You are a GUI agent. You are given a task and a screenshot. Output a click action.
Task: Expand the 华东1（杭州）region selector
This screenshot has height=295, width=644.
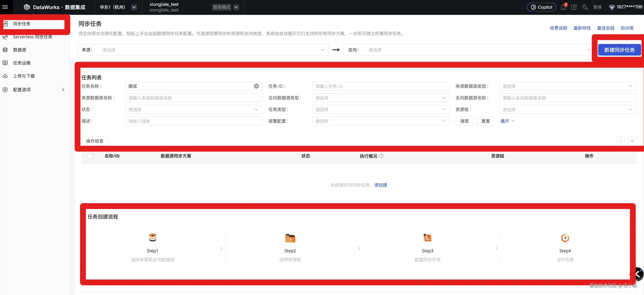[134, 7]
